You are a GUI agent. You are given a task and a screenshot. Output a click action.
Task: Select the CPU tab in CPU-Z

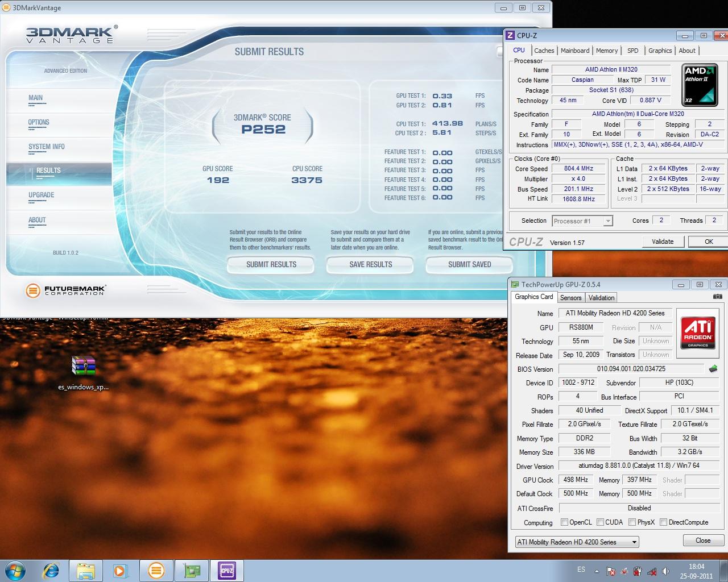tap(519, 50)
